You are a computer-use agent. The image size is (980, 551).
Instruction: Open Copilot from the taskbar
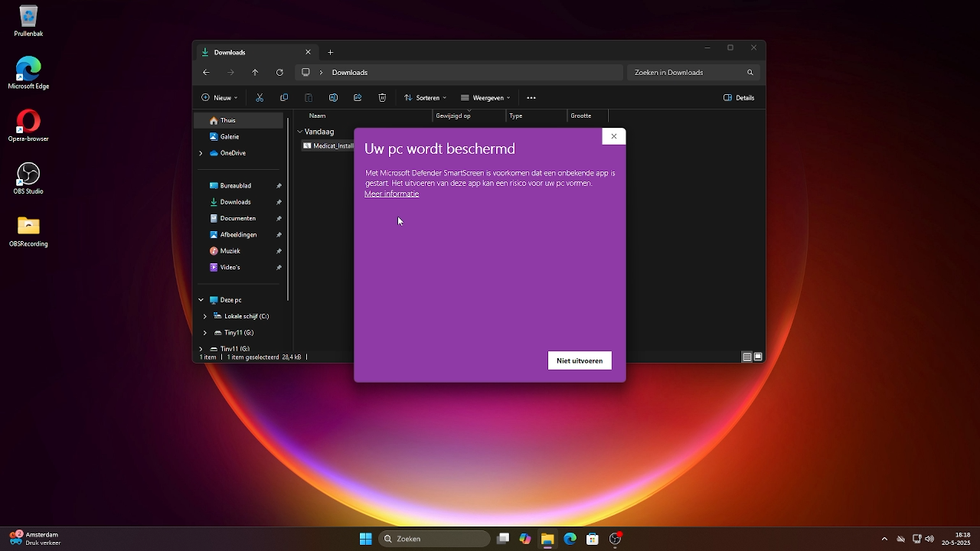click(x=525, y=539)
